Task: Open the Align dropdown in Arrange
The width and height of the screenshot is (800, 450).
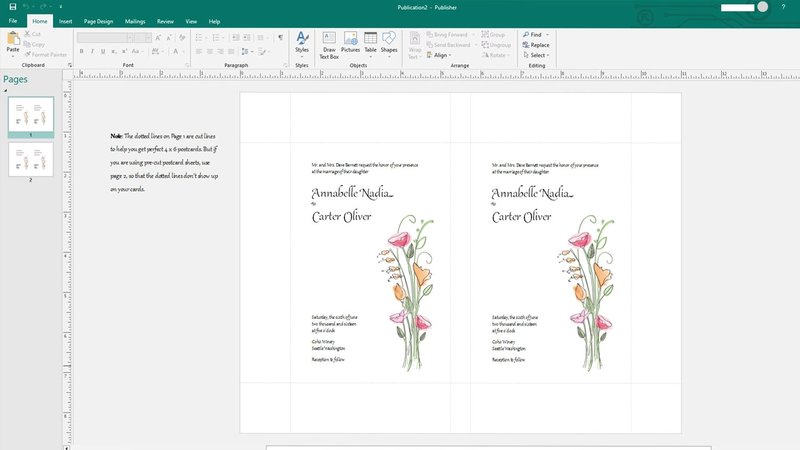Action: coord(439,56)
